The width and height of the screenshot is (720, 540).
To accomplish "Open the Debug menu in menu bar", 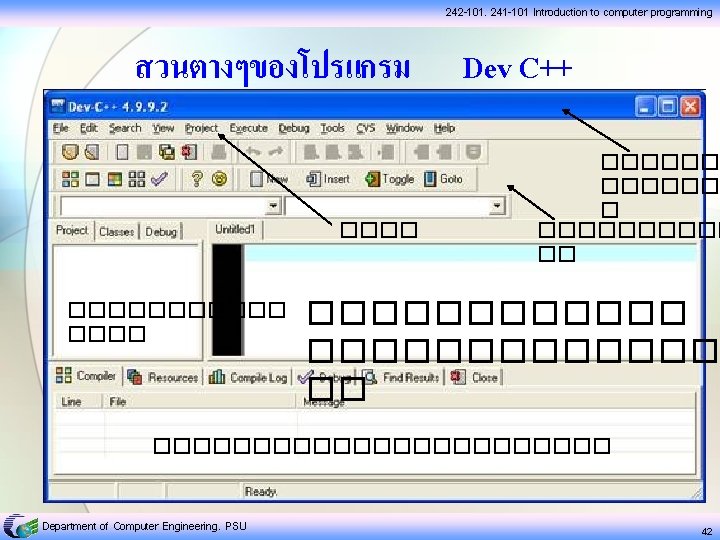I will (x=294, y=128).
